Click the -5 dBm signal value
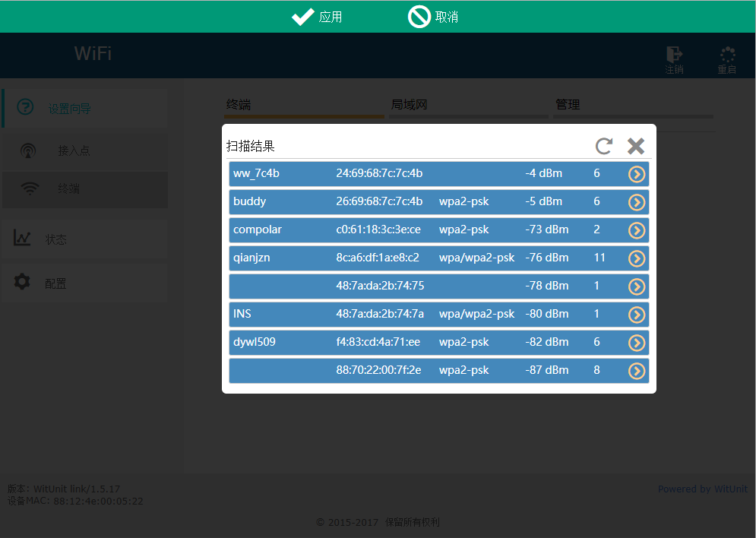Screen dimensions: 756x538 pos(543,201)
